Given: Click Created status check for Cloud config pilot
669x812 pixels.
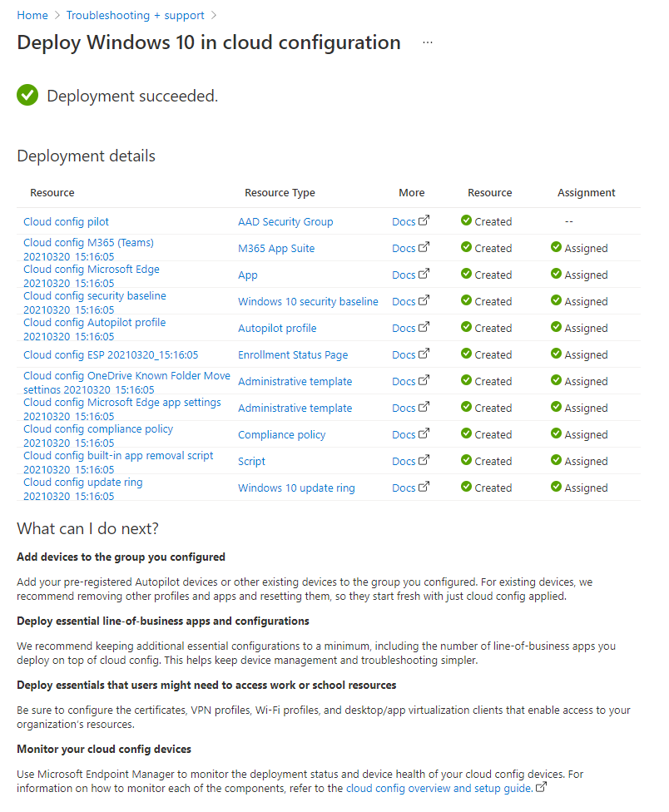Looking at the screenshot, I should coord(466,220).
